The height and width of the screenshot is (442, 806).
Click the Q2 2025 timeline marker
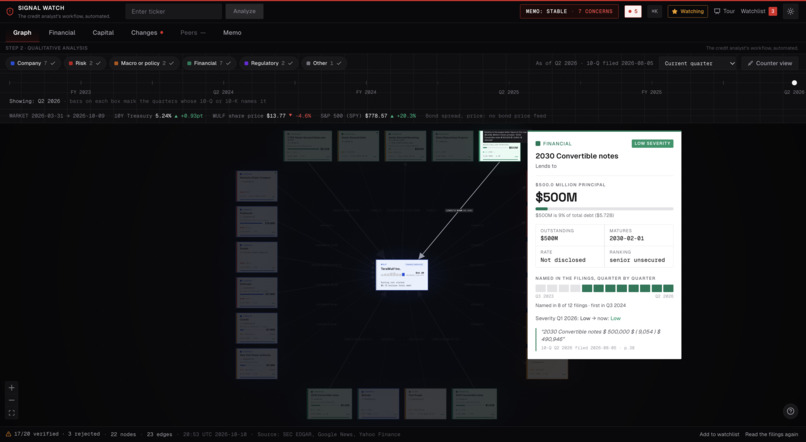click(508, 92)
